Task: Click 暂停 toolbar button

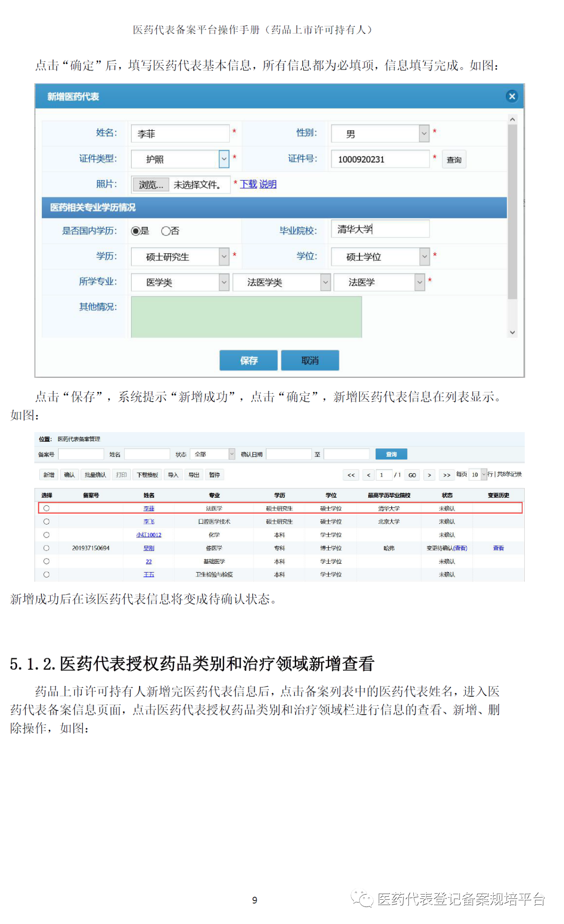Action: coord(215,475)
